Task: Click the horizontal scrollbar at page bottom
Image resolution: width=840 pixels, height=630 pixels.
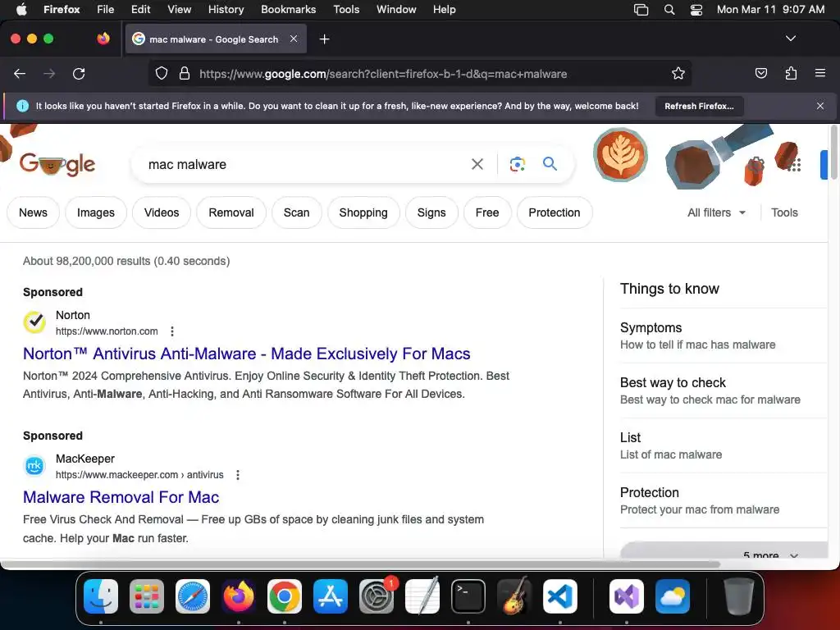Action: click(x=360, y=564)
